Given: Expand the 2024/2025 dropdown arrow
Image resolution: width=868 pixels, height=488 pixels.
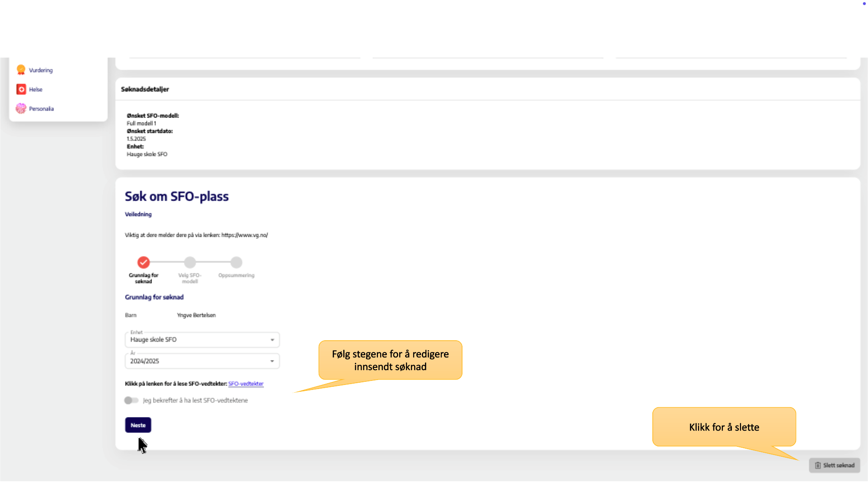Looking at the screenshot, I should [272, 361].
